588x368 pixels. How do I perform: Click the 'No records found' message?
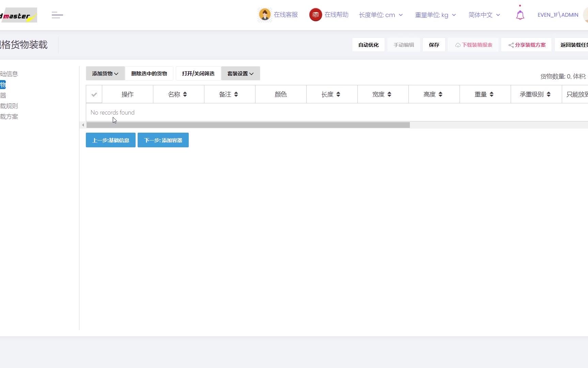tap(112, 113)
